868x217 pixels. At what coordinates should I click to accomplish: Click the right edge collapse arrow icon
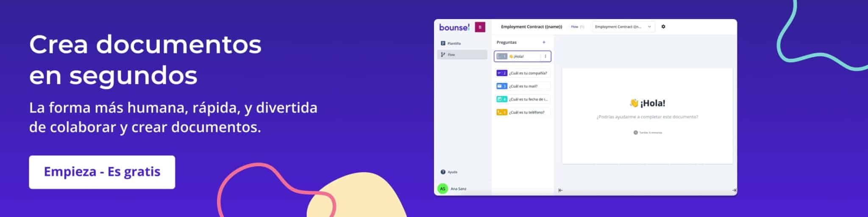pyautogui.click(x=734, y=190)
